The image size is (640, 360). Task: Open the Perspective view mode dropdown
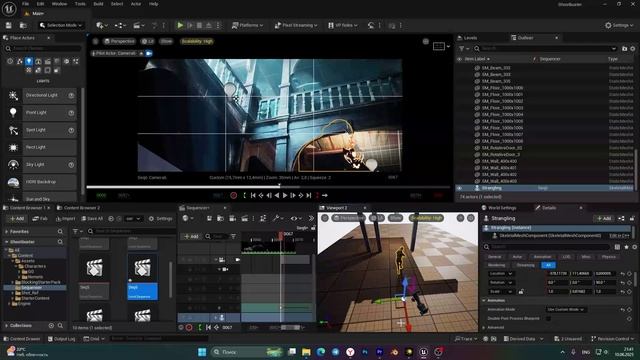[x=119, y=41]
